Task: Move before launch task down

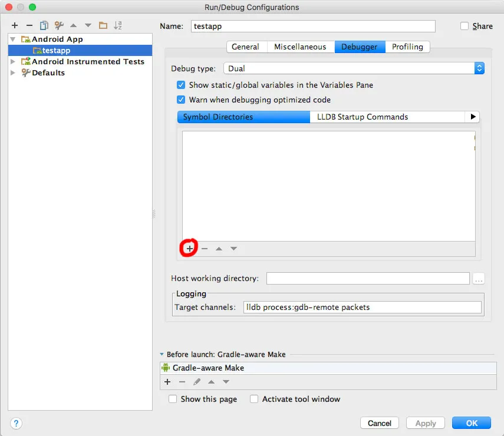Action: click(226, 382)
